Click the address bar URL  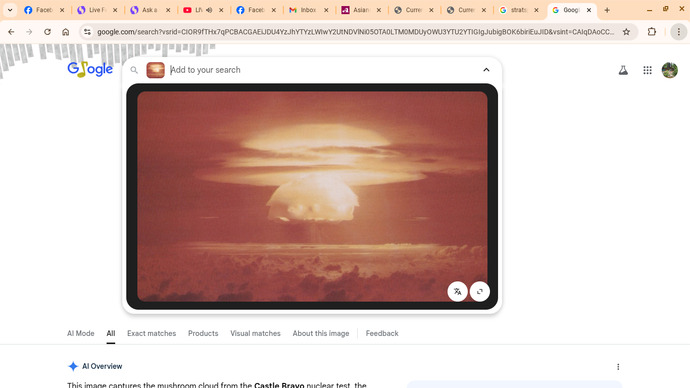coord(356,32)
